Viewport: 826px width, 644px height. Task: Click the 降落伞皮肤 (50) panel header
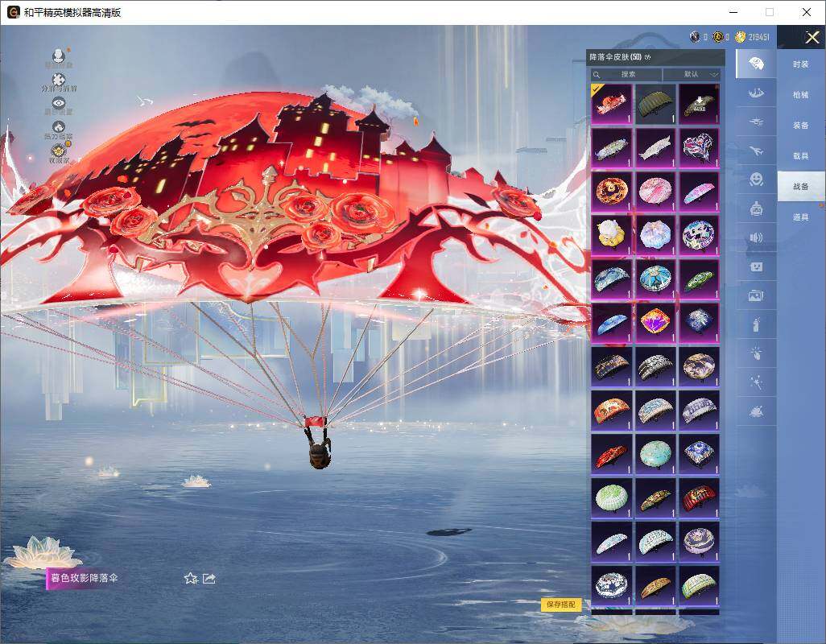655,57
